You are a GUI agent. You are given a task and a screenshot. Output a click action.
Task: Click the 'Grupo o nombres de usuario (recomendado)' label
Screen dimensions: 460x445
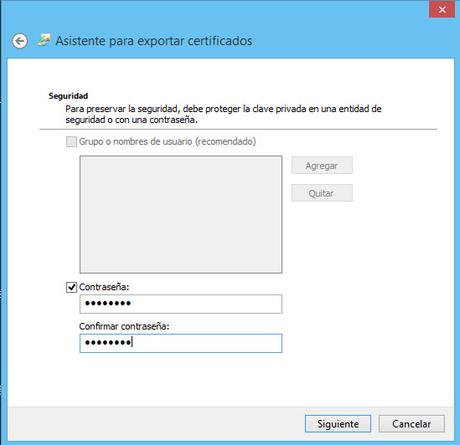(167, 142)
